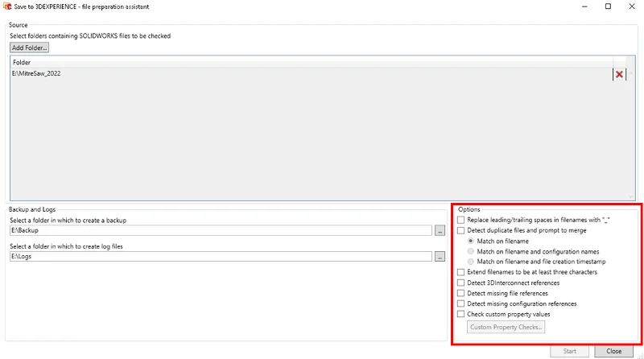Image resolution: width=644 pixels, height=359 pixels.
Task: Click the Add Folder... button
Action: pyautogui.click(x=29, y=47)
